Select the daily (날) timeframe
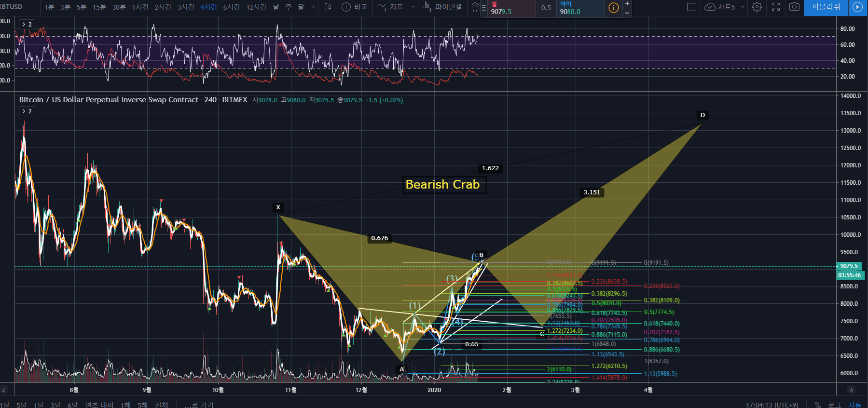 (276, 7)
